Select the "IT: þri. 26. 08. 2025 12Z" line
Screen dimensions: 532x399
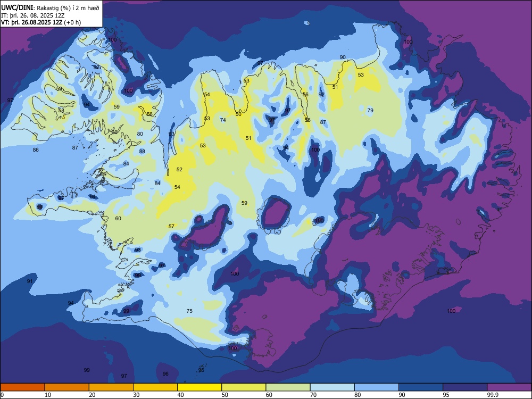click(x=33, y=15)
